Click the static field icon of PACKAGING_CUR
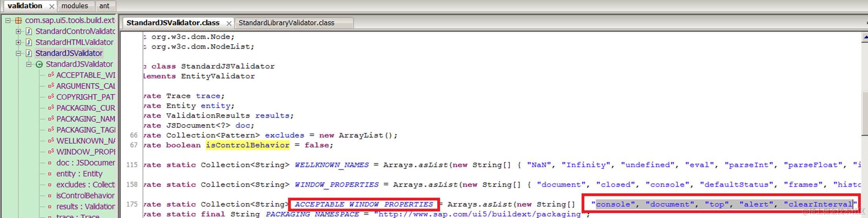Image resolution: width=868 pixels, height=218 pixels. [51, 108]
